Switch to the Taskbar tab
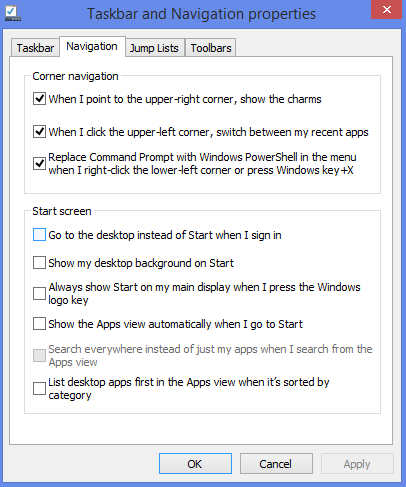Image resolution: width=406 pixels, height=487 pixels. click(35, 48)
